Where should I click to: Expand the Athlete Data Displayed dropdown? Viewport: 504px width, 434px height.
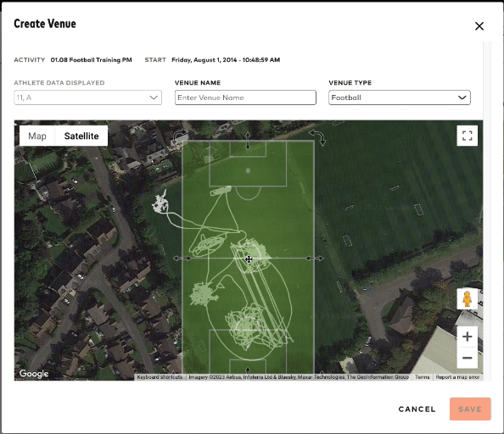pyautogui.click(x=87, y=97)
